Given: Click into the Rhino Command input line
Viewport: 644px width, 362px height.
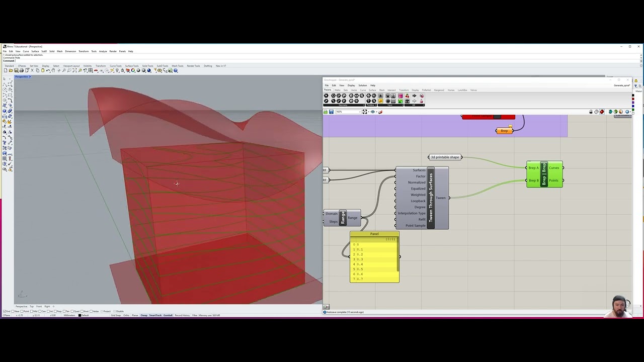Looking at the screenshot, I should 322,60.
